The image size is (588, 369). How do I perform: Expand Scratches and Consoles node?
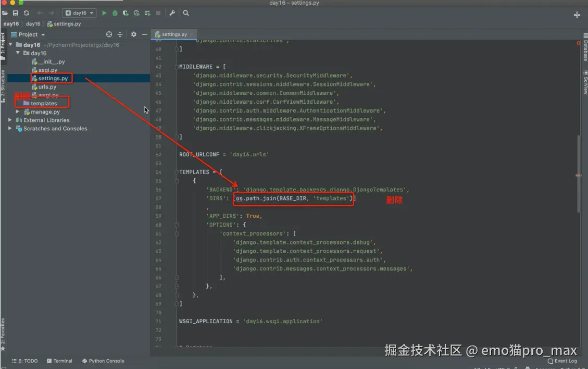[10, 128]
